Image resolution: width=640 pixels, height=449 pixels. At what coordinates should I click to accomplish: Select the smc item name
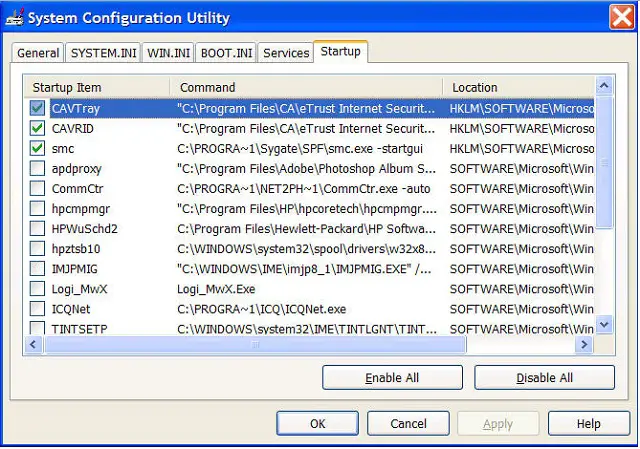[x=63, y=149]
